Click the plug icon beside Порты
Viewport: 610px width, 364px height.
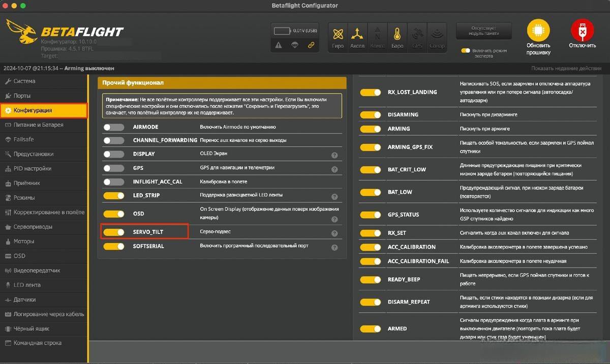[x=8, y=96]
